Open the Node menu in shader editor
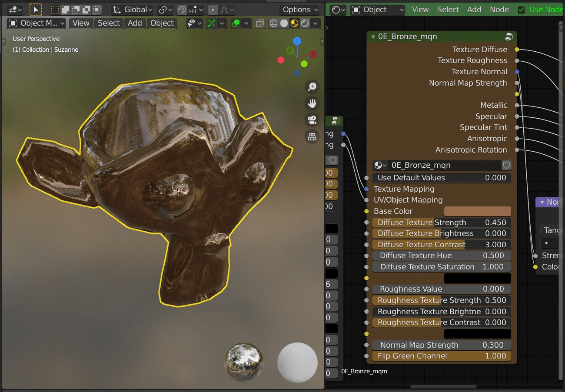Viewport: 565px width, 392px height. (499, 10)
